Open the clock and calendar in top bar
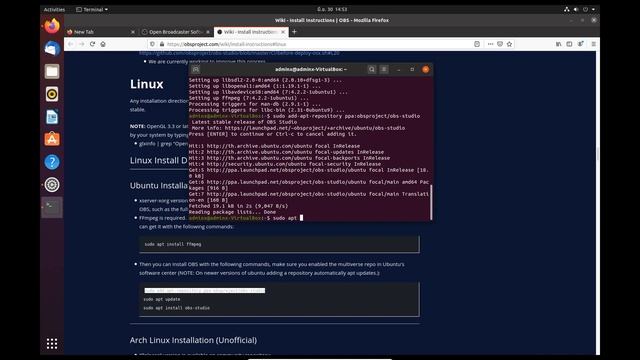 click(x=332, y=9)
